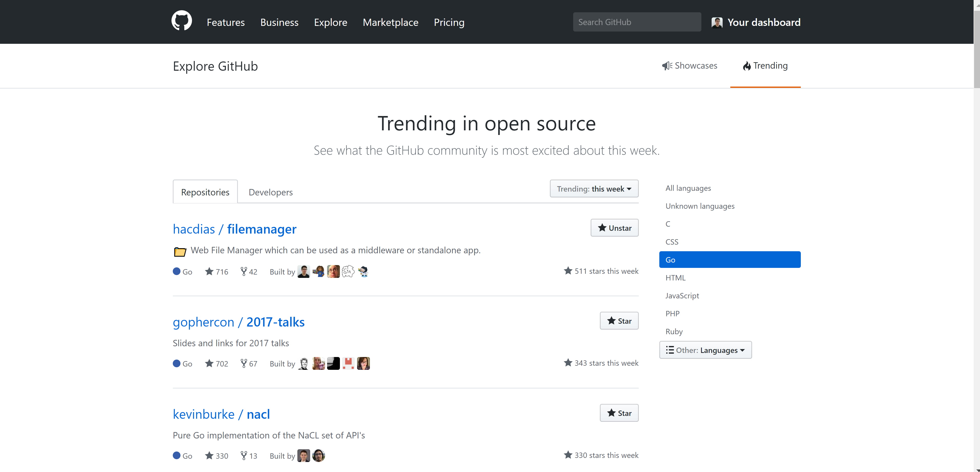Click '343 stars this week' text
This screenshot has width=980, height=472.
click(x=606, y=363)
